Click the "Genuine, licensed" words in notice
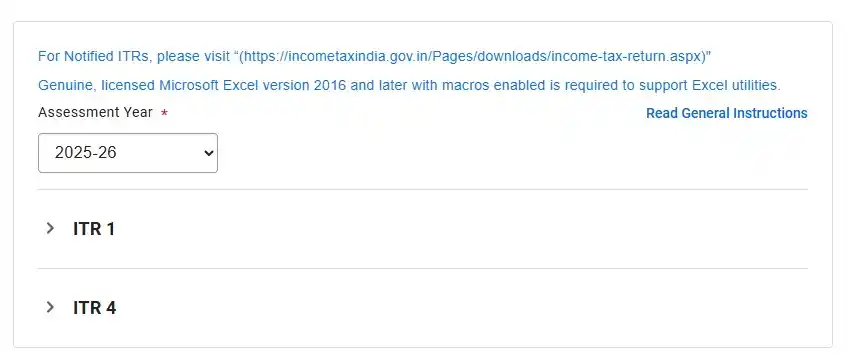The height and width of the screenshot is (363, 851). (x=97, y=85)
